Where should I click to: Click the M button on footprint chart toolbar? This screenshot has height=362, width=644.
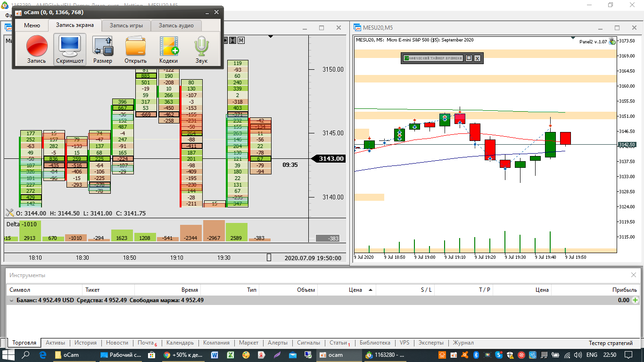coord(241,40)
